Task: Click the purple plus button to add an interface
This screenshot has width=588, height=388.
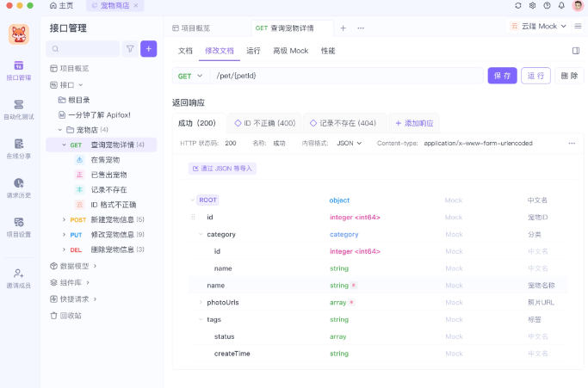Action: point(149,49)
